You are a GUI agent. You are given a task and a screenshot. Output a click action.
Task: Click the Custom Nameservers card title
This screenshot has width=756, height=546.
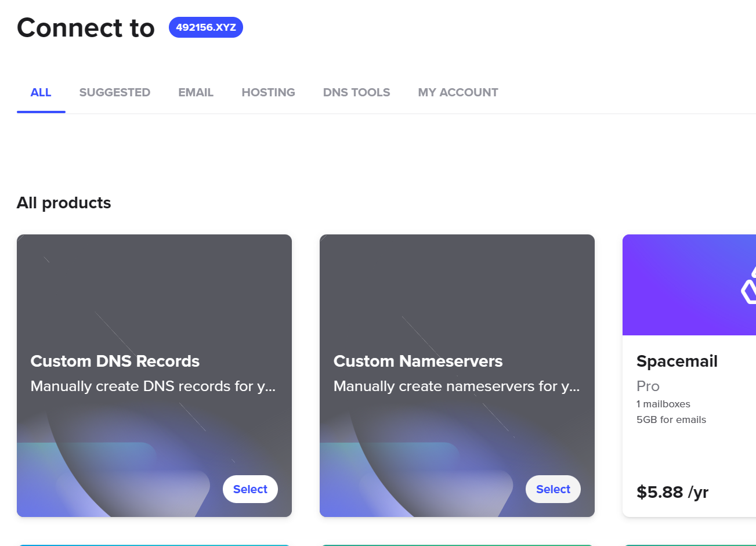[x=418, y=361]
